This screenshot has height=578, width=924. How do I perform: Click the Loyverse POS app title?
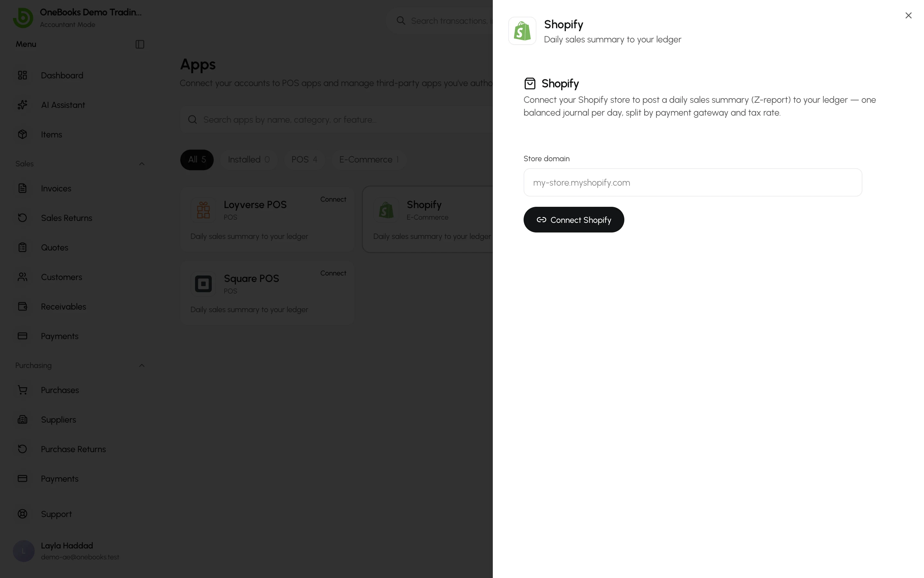(x=255, y=205)
